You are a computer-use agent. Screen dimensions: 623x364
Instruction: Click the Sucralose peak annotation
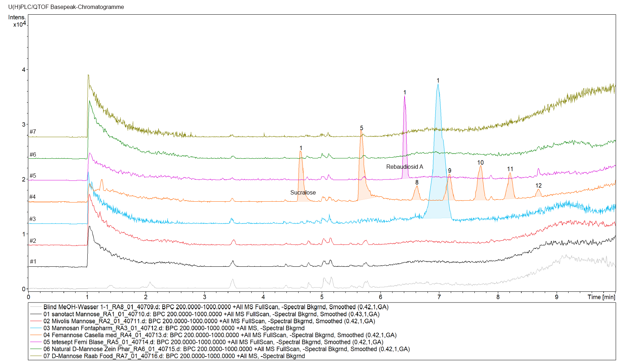[303, 193]
